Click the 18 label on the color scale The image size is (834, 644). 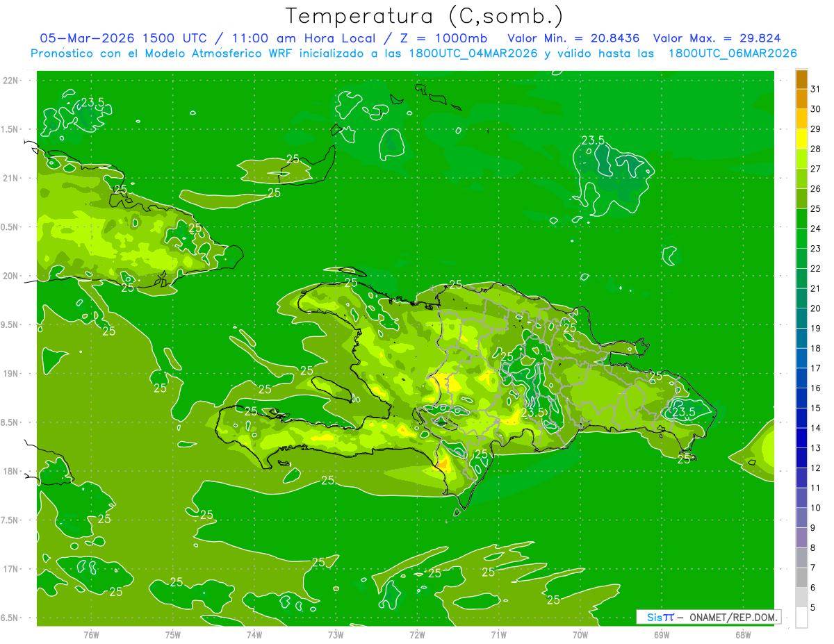[815, 348]
